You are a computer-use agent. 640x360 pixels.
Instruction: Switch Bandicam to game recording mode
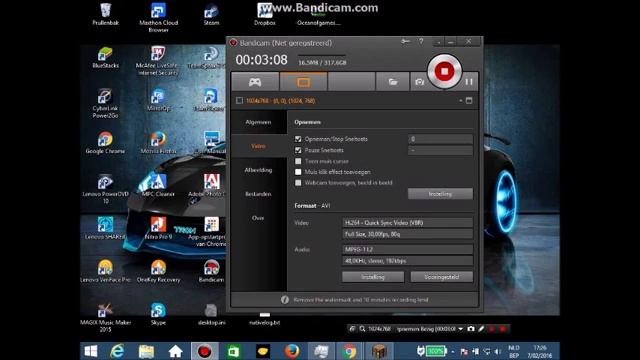(x=255, y=82)
